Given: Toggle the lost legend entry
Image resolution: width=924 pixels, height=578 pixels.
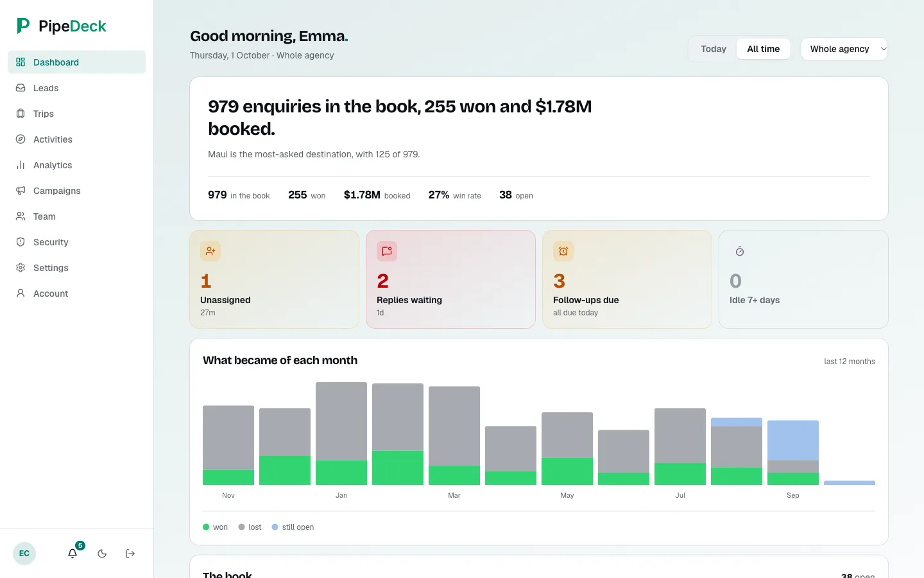Looking at the screenshot, I should pos(250,527).
